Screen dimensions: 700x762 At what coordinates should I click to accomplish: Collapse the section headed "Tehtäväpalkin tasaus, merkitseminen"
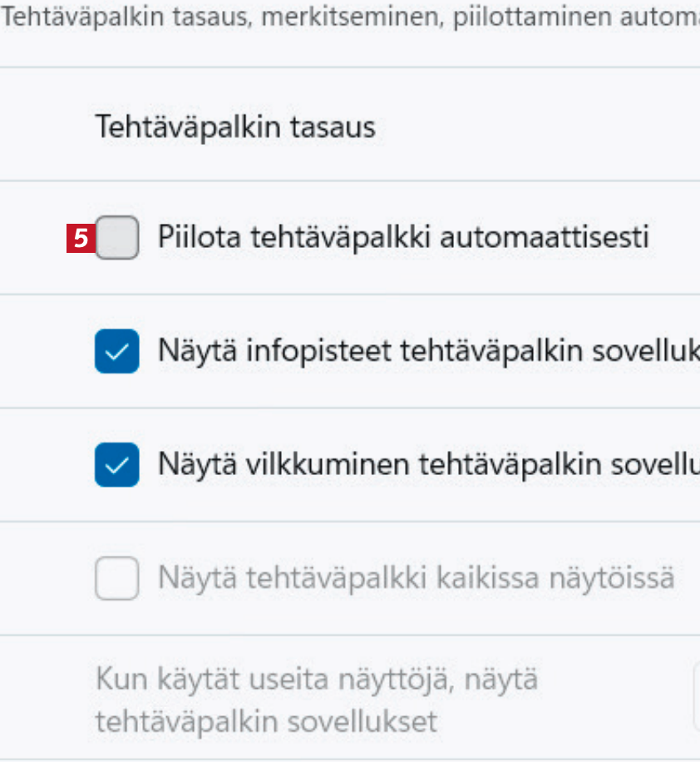click(x=349, y=18)
